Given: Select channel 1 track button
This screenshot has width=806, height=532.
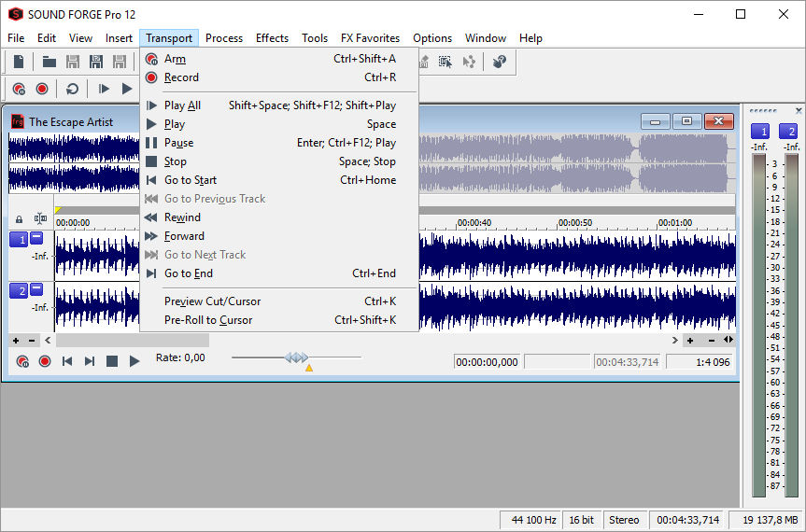Looking at the screenshot, I should pyautogui.click(x=19, y=239).
